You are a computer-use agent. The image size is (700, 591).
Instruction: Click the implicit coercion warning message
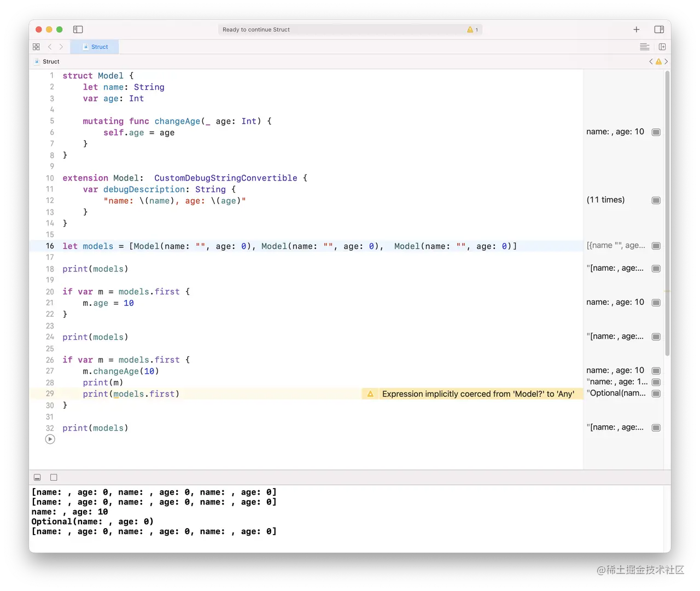(x=478, y=394)
